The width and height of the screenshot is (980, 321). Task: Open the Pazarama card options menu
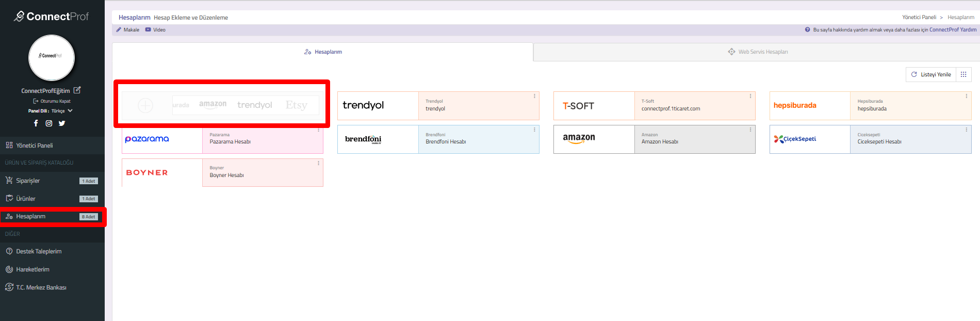[318, 130]
